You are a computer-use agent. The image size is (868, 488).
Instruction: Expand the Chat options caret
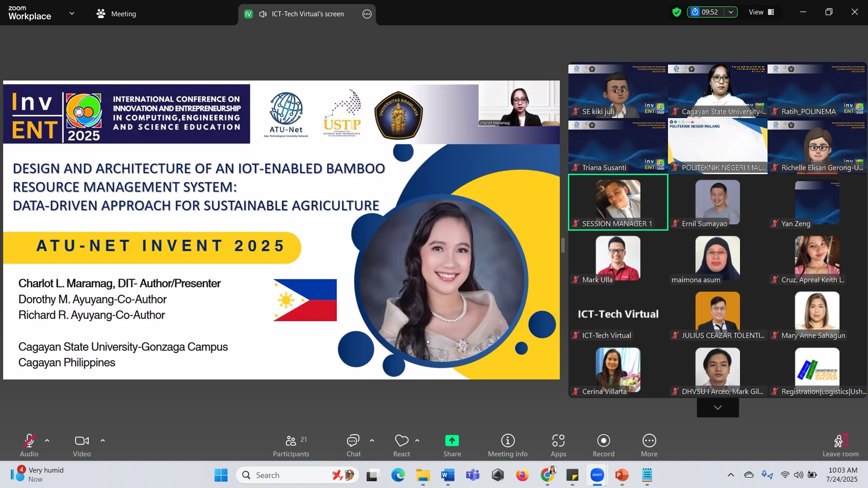point(372,441)
